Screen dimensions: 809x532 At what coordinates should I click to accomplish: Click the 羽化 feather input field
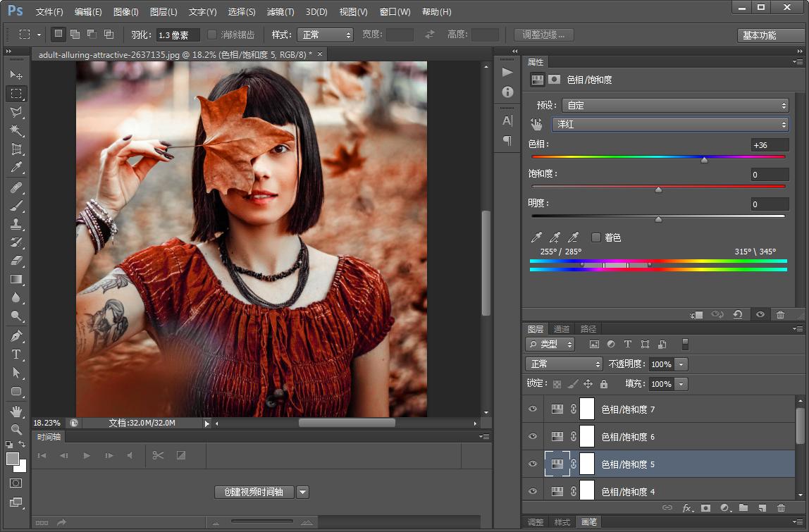click(x=178, y=35)
